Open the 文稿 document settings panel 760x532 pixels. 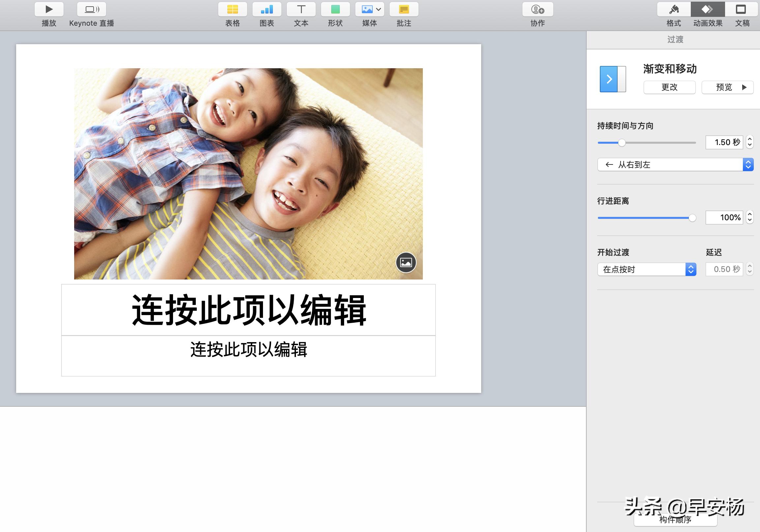point(741,9)
